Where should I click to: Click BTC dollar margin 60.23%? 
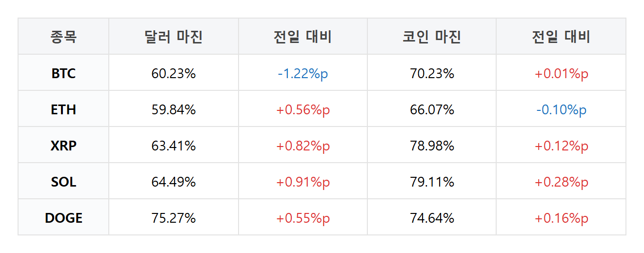click(174, 74)
